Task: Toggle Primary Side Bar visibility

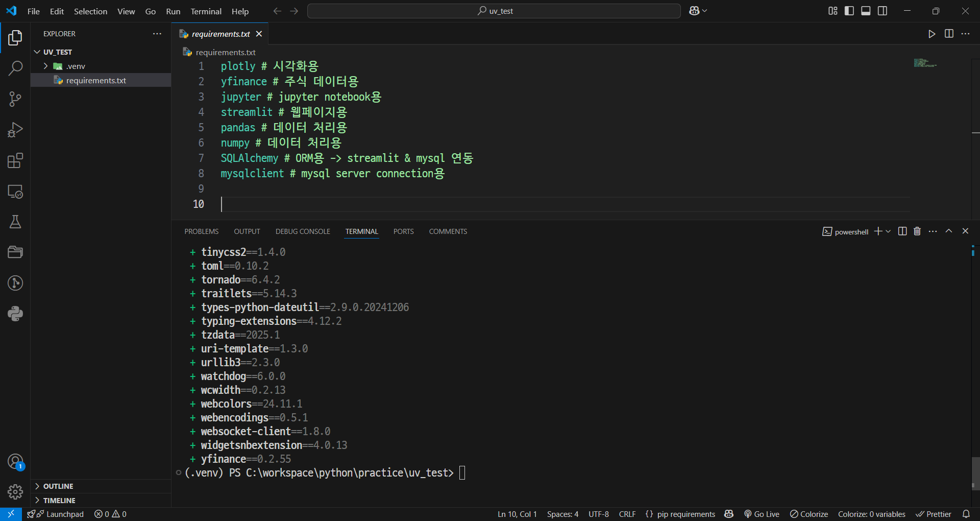Action: [849, 11]
